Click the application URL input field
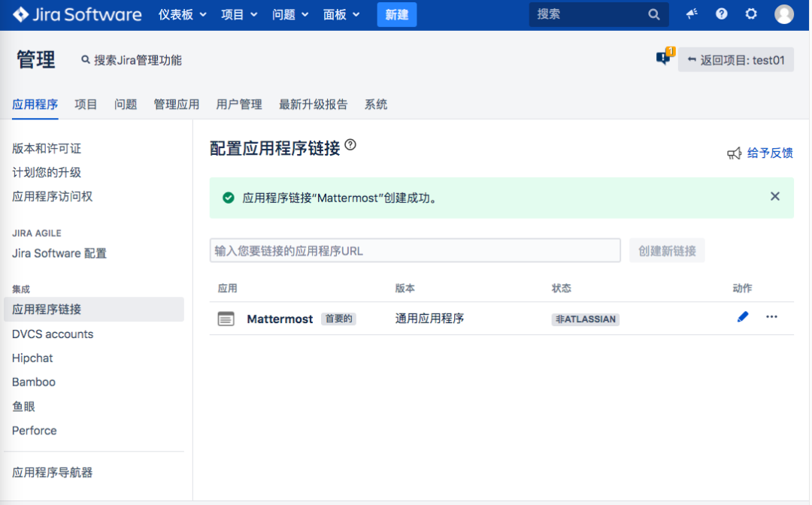Screen dimensions: 812x505 415,250
